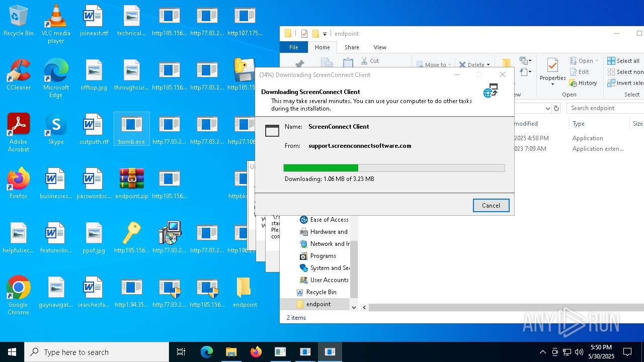Select the VLC media player desktop shortcut
The image size is (644, 362).
[56, 24]
